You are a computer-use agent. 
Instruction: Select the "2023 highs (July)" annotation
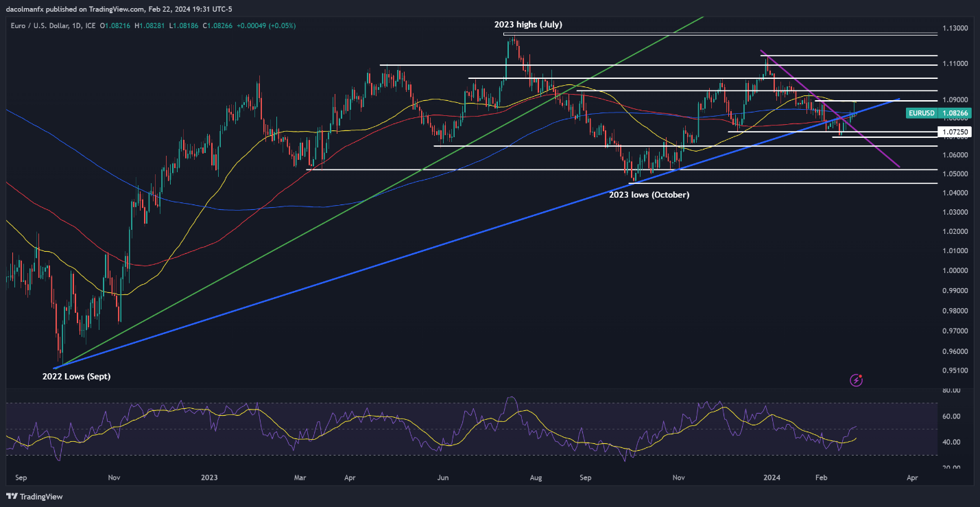click(528, 24)
